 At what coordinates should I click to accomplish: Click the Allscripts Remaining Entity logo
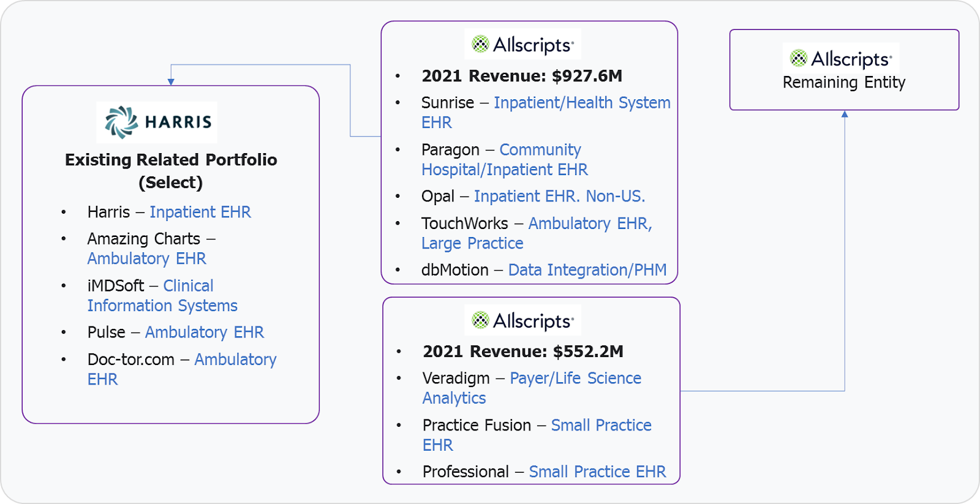pyautogui.click(x=841, y=58)
